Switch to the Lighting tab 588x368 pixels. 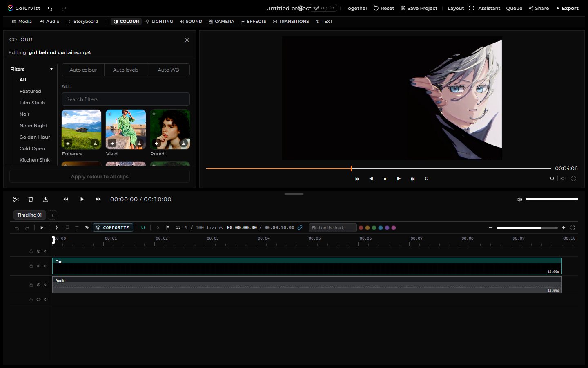[x=159, y=21]
